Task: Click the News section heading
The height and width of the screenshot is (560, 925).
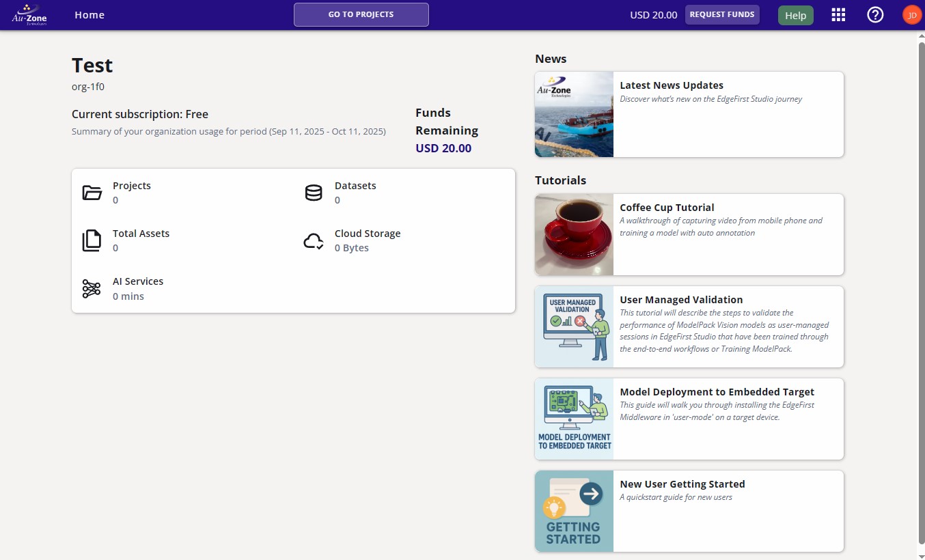Action: 551,59
